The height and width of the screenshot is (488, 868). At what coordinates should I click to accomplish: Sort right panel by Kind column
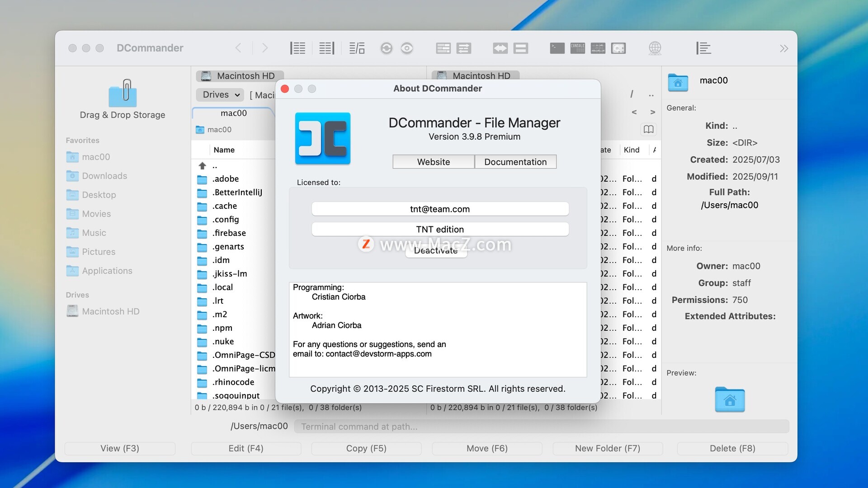[632, 150]
